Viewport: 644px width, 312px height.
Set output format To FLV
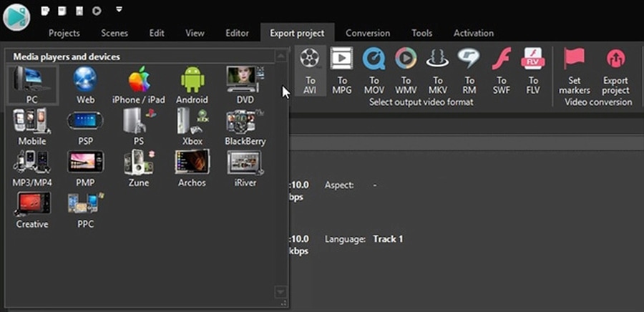[x=533, y=71]
